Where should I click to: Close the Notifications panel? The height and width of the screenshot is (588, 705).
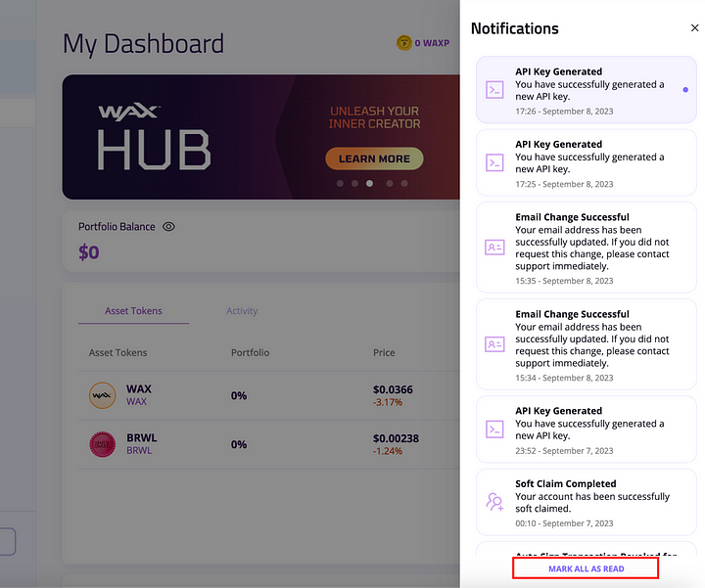694,27
